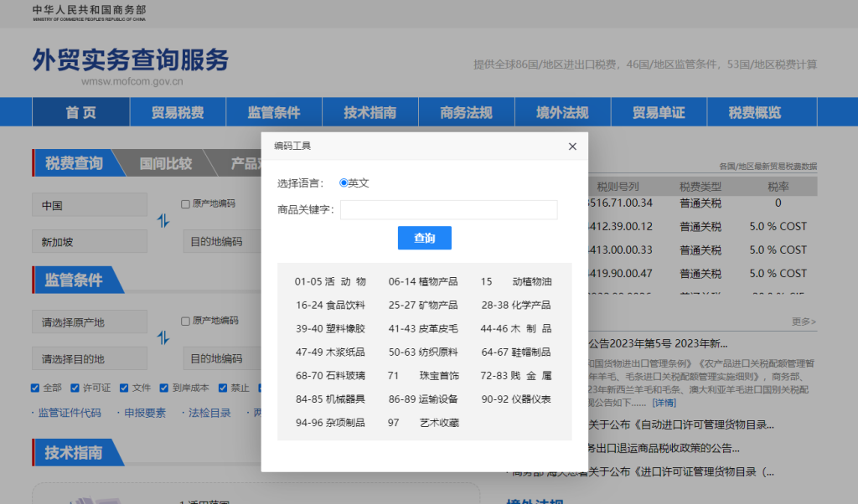Focus 目的地编码 field beside 新加坡

click(222, 241)
